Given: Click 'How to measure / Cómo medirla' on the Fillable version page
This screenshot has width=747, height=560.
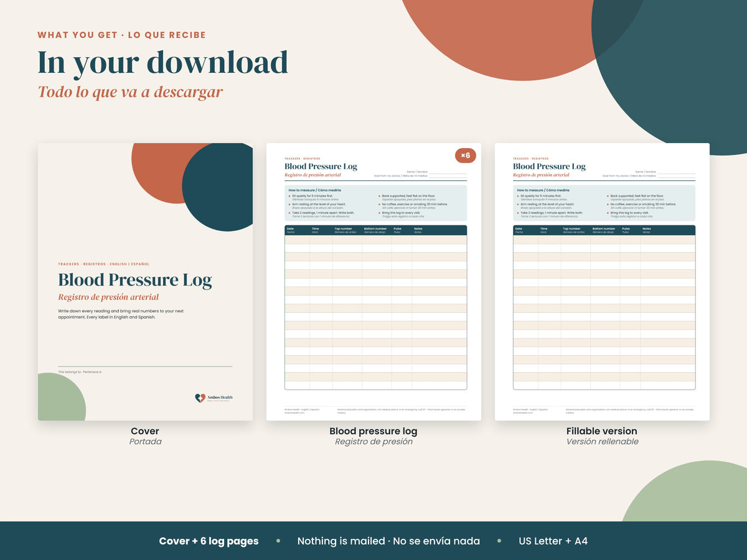Looking at the screenshot, I should (x=543, y=190).
